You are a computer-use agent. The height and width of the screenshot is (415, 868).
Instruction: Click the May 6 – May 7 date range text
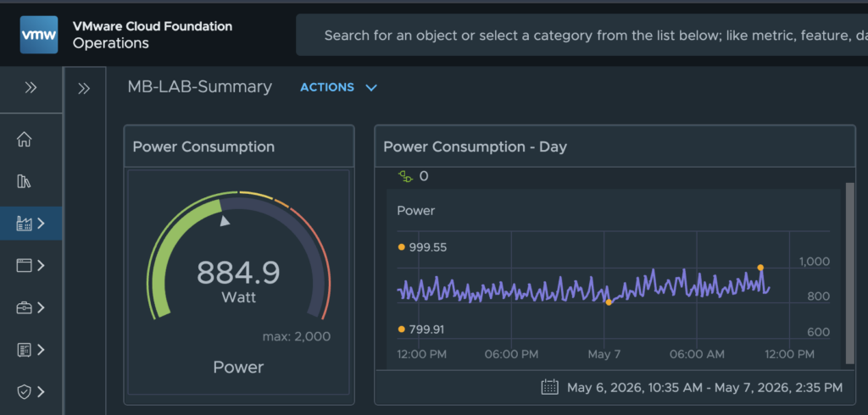click(x=704, y=387)
